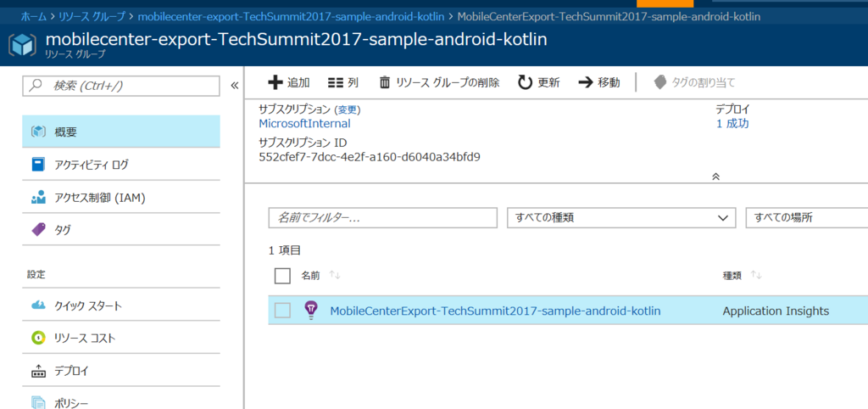Open Quick start (クイック スタート) menu item
The width and height of the screenshot is (868, 409).
120,306
